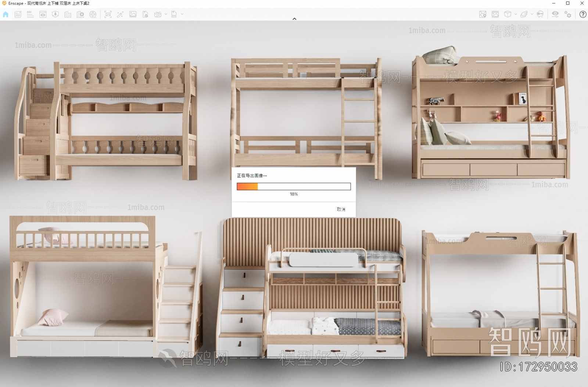Activate the VR headset mode icon
Viewport: 588px width, 387px height.
pos(540,15)
